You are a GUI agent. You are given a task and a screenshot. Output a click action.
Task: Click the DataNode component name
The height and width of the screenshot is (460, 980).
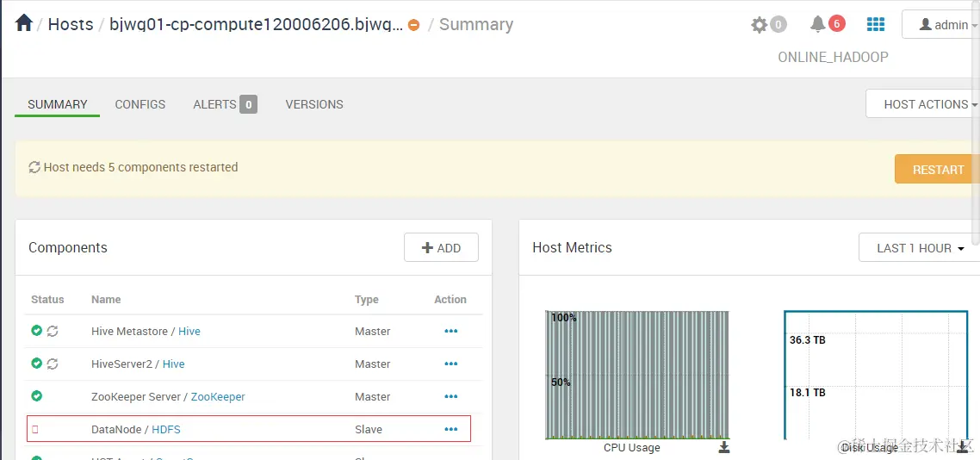[117, 429]
